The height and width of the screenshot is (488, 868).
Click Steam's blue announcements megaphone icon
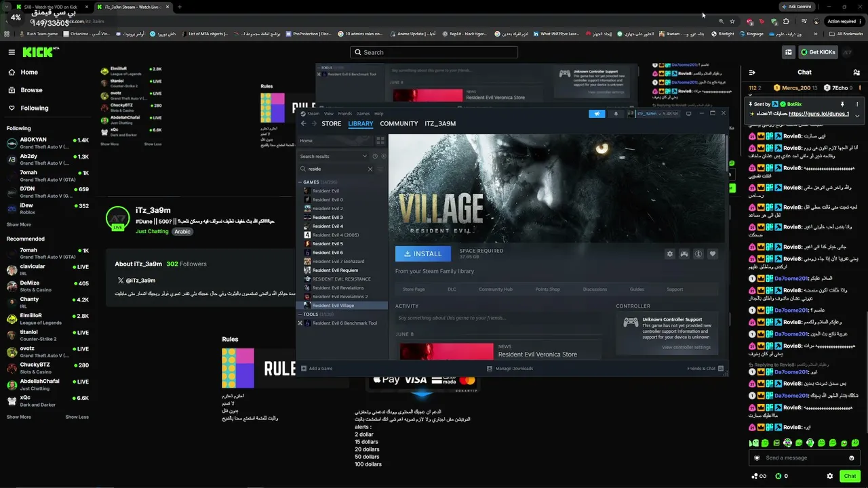pos(597,114)
